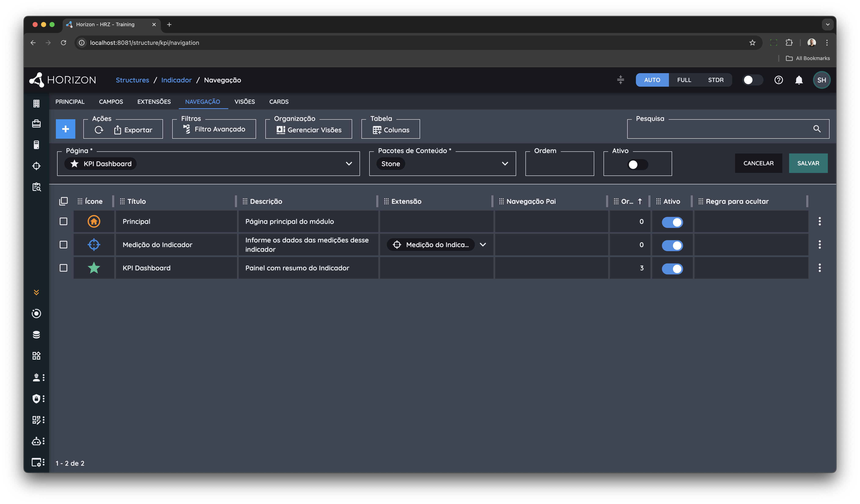This screenshot has height=504, width=860.
Task: Click the Exportar button
Action: 133,130
